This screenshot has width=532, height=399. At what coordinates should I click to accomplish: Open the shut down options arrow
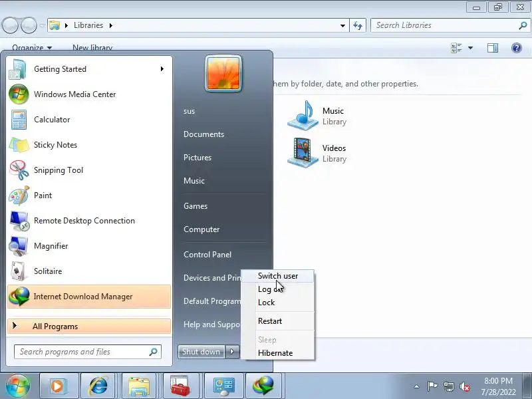click(232, 352)
